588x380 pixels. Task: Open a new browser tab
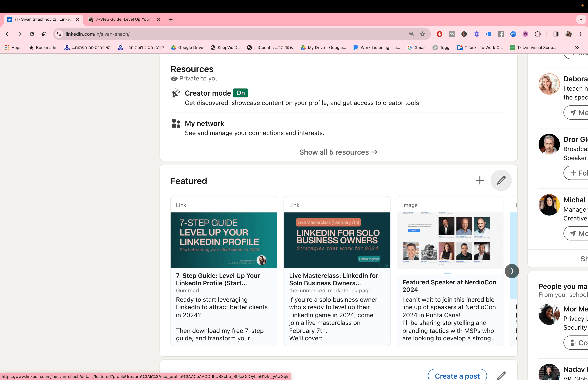171,20
